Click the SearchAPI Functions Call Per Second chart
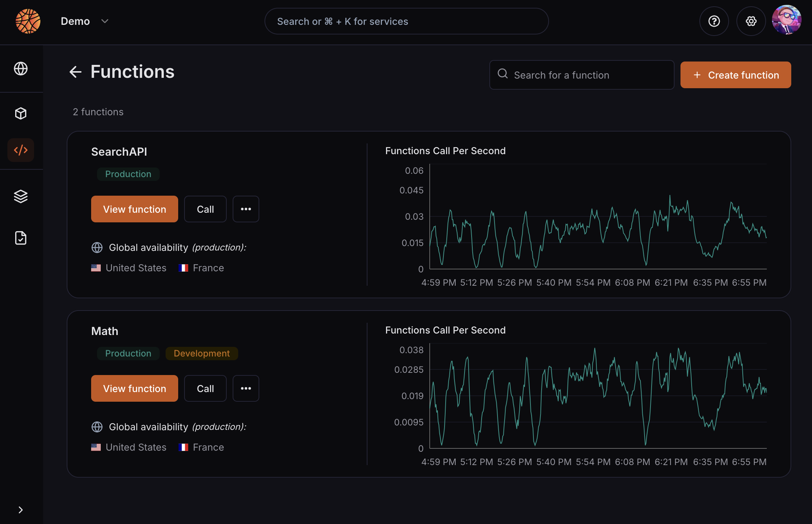The height and width of the screenshot is (524, 812). [x=598, y=216]
